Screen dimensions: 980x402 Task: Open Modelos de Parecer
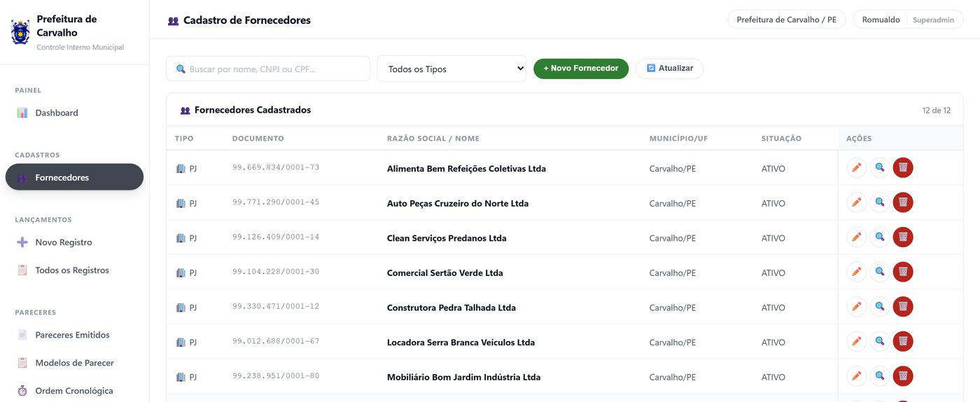coord(74,363)
